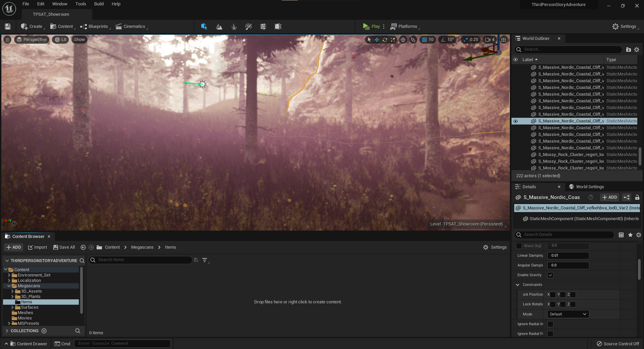This screenshot has height=349, width=644.
Task: Open the Content Drawer
Action: click(x=28, y=344)
